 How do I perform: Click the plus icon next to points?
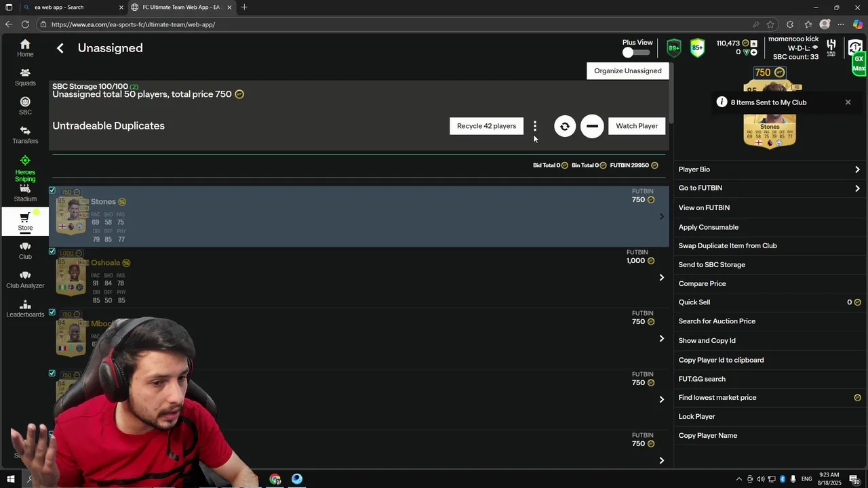(x=753, y=52)
